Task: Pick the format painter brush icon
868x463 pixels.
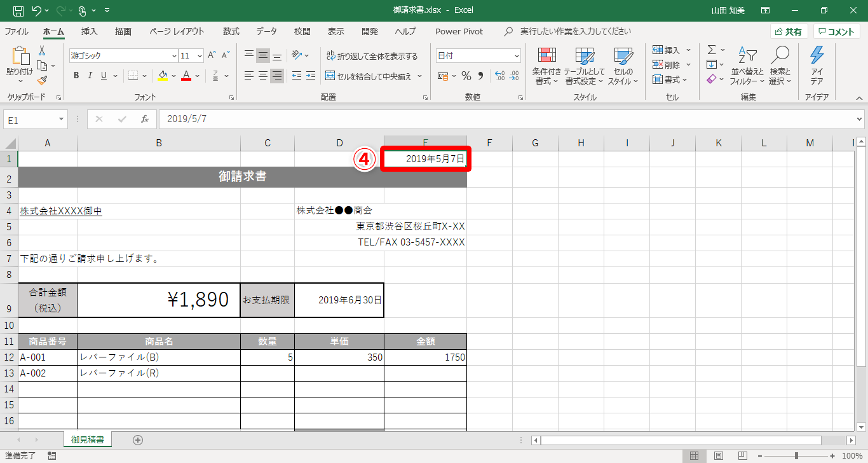Action: coord(42,80)
